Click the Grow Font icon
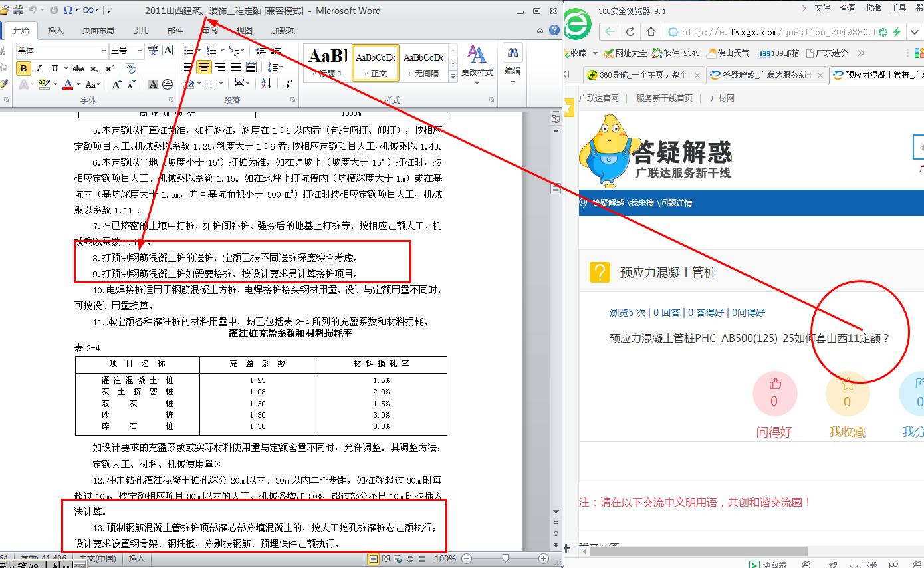 pyautogui.click(x=117, y=84)
